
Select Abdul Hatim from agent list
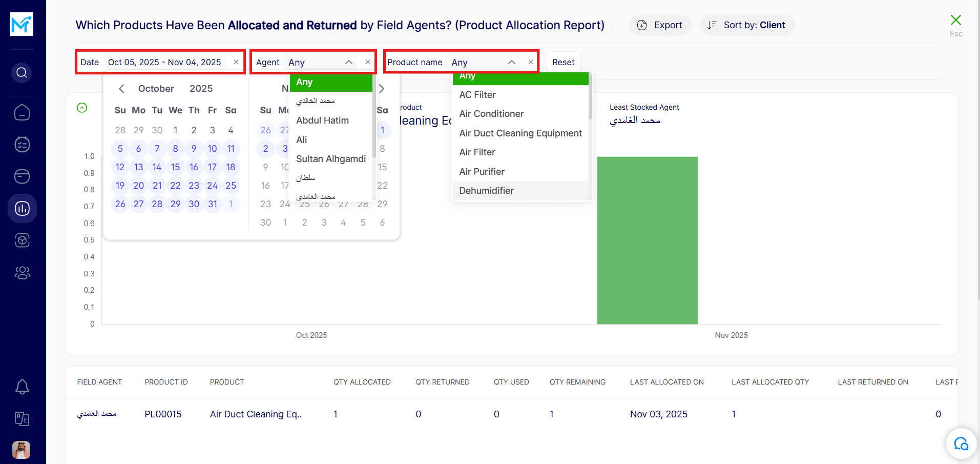322,120
